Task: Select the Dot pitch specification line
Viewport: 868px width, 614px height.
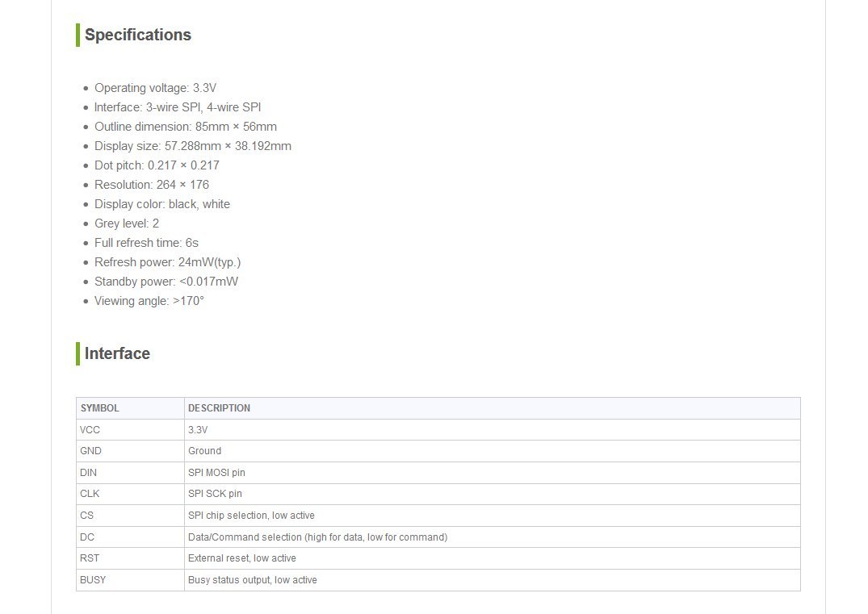Action: coord(157,165)
